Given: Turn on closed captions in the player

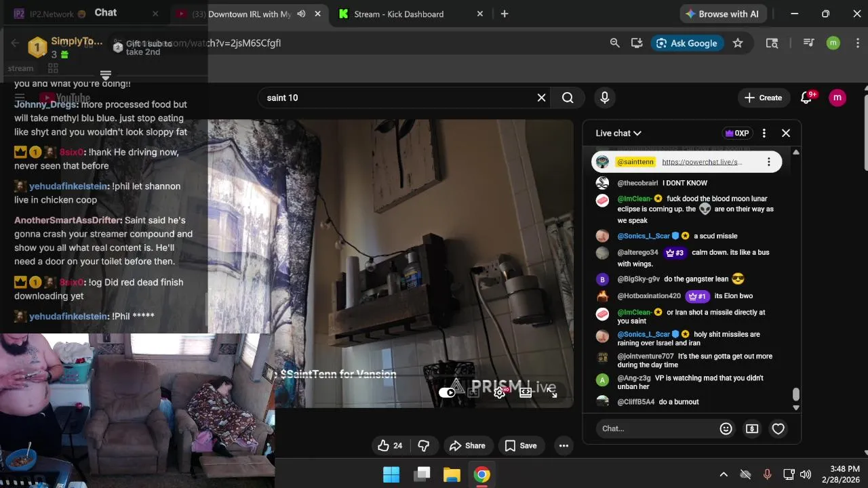Looking at the screenshot, I should point(473,392).
